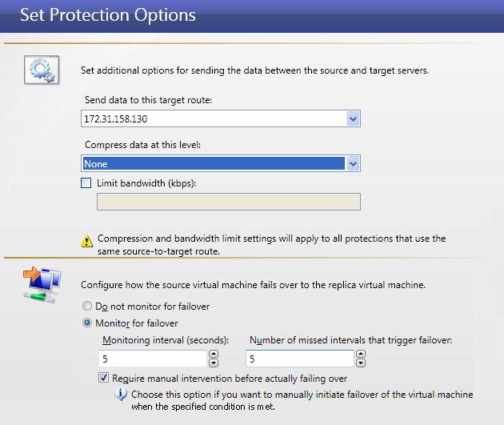The image size is (504, 425).
Task: Increase number of missed intervals
Action: [x=361, y=355]
